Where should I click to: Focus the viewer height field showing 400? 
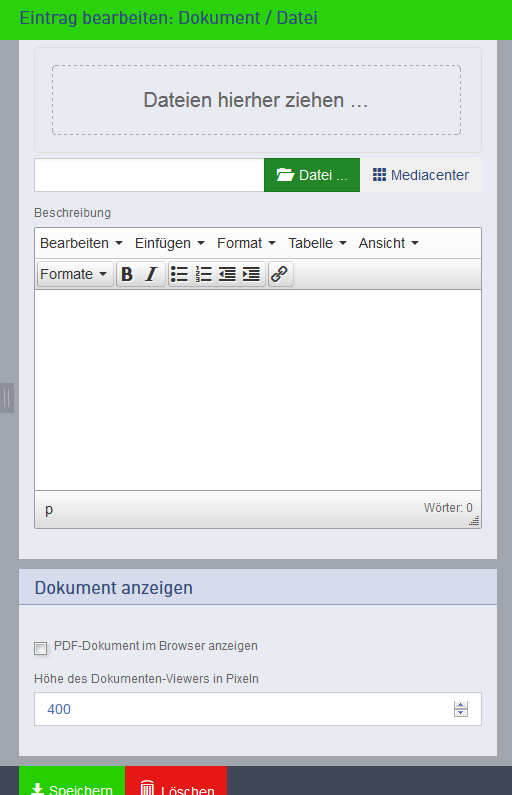258,709
